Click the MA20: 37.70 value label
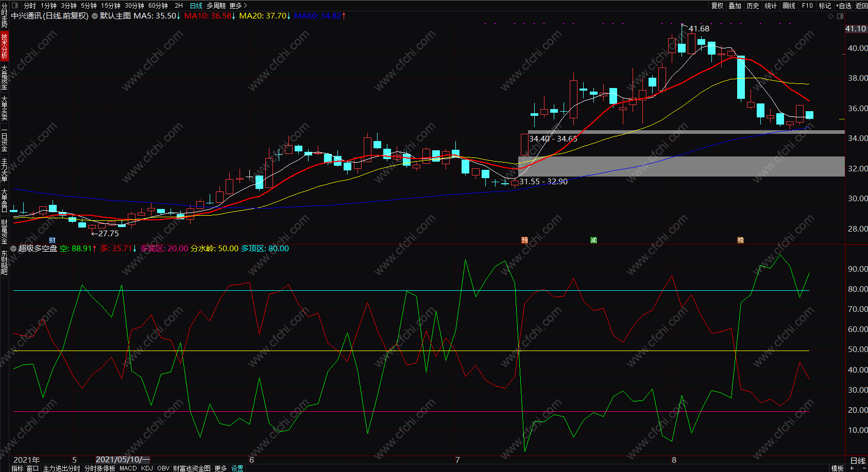 [265, 16]
